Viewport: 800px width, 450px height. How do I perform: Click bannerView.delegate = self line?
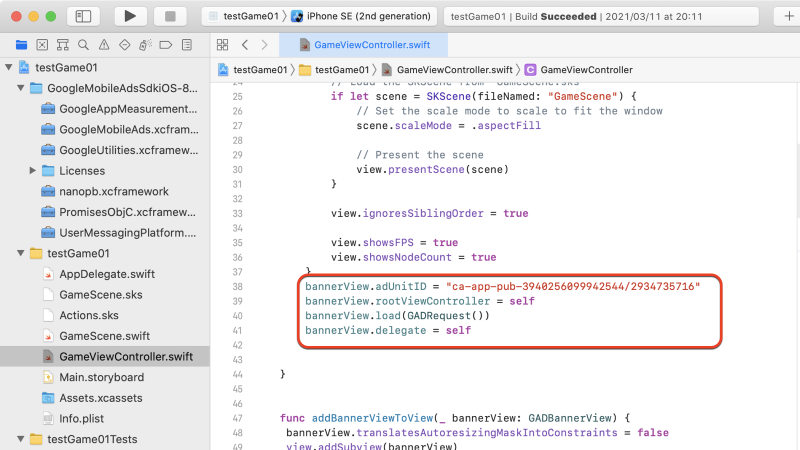click(x=388, y=331)
